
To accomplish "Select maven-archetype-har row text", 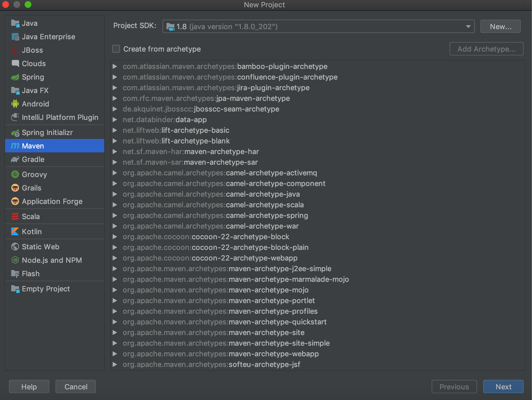I will (x=191, y=152).
